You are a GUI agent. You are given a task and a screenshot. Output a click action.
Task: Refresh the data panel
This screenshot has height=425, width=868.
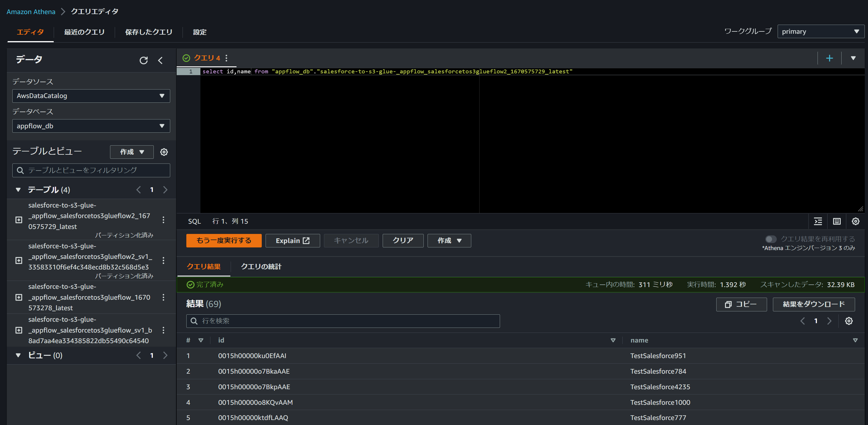tap(143, 60)
